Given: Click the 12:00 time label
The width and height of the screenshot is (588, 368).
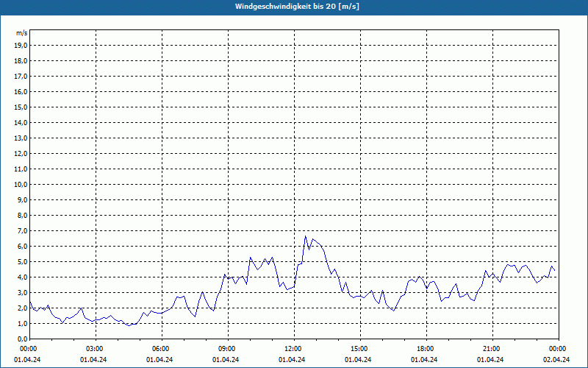Looking at the screenshot, I should [x=292, y=349].
